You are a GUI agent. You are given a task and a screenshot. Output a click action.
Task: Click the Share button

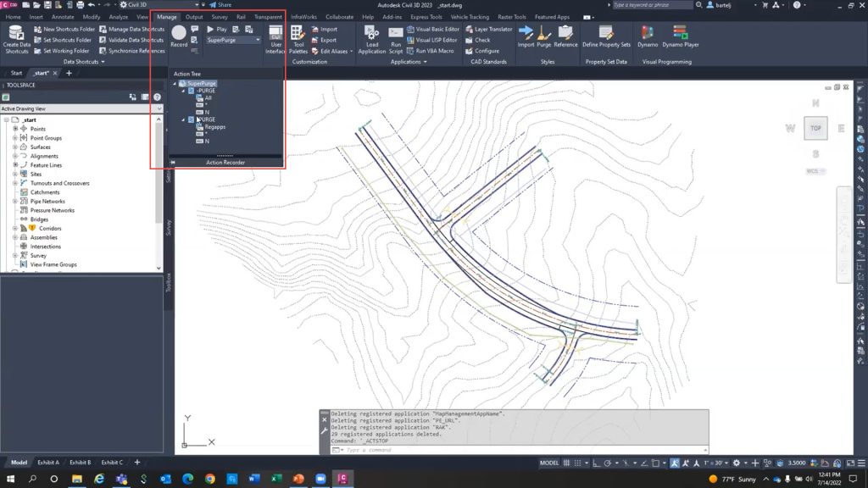pos(220,5)
